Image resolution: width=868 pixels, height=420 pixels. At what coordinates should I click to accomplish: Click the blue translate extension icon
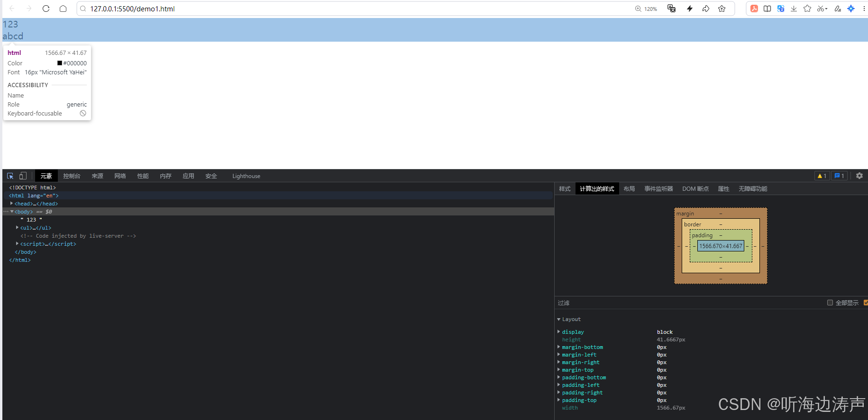(x=781, y=9)
